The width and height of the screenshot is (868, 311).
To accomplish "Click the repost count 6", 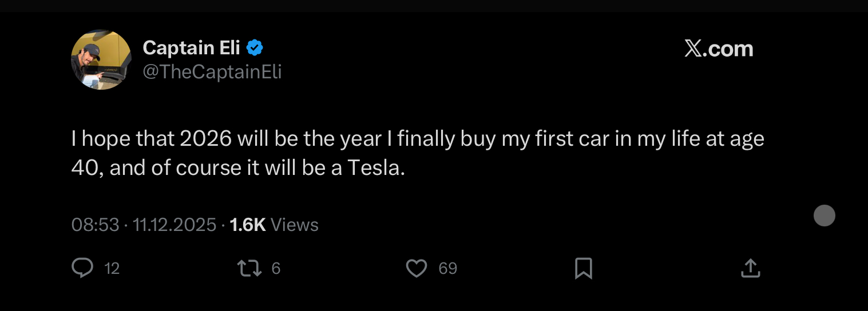I will pos(276,268).
